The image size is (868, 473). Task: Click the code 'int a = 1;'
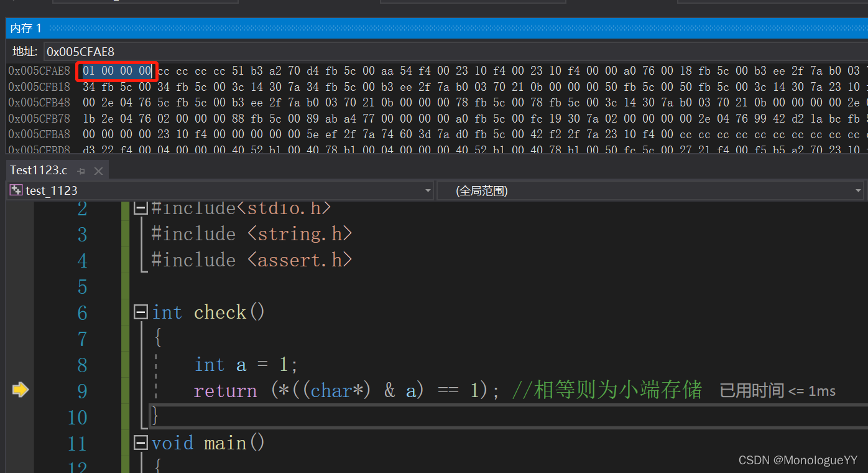click(x=246, y=364)
